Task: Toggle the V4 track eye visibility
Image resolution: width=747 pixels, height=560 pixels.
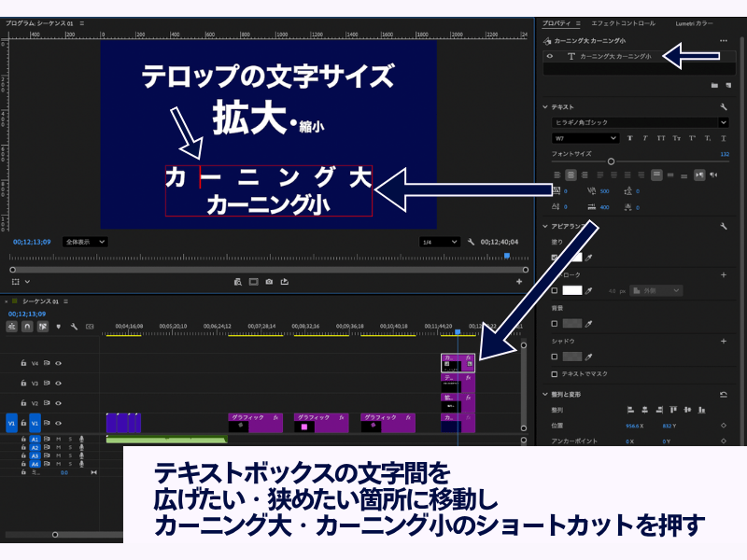Action: point(58,363)
